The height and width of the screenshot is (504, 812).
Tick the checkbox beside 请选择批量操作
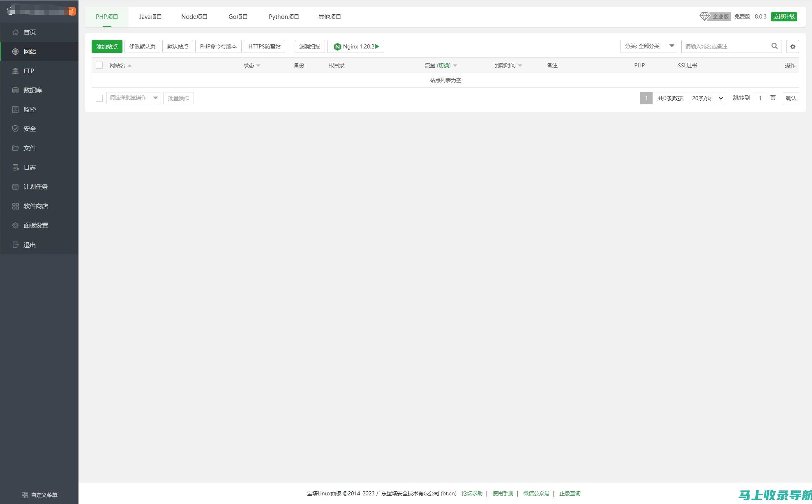(99, 98)
